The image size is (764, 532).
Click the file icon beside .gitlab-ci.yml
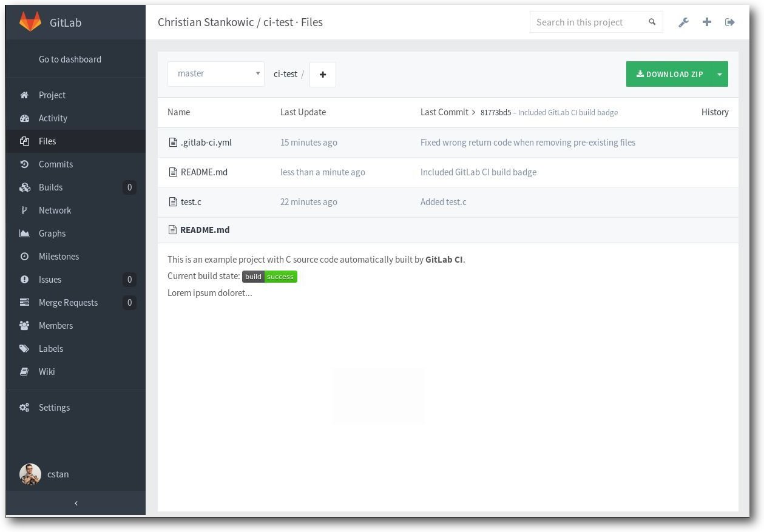173,143
